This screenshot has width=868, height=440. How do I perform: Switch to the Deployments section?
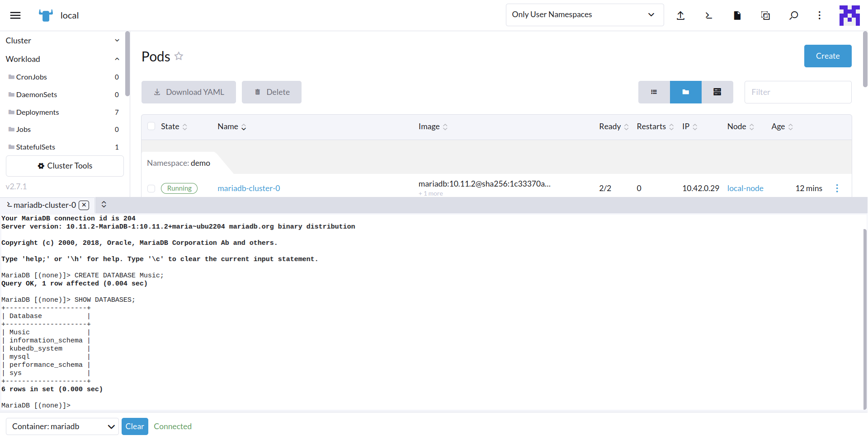(x=38, y=112)
